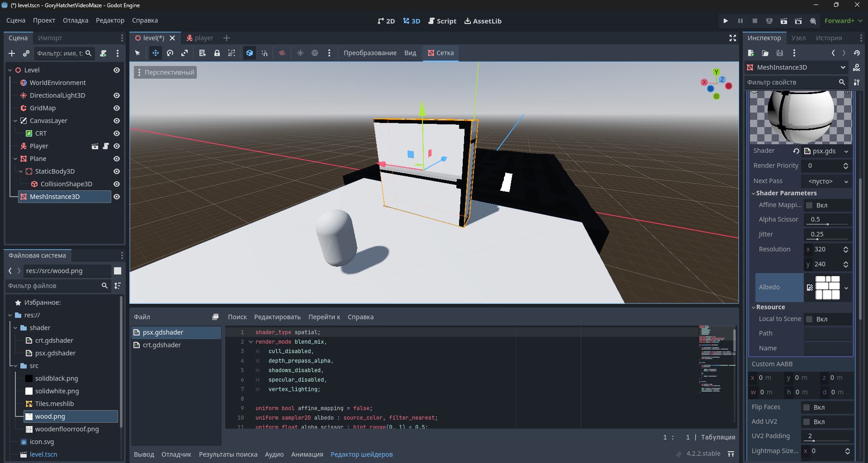The width and height of the screenshot is (868, 463).
Task: Open the Next Pass dropdown in the Inspector
Action: click(x=826, y=181)
